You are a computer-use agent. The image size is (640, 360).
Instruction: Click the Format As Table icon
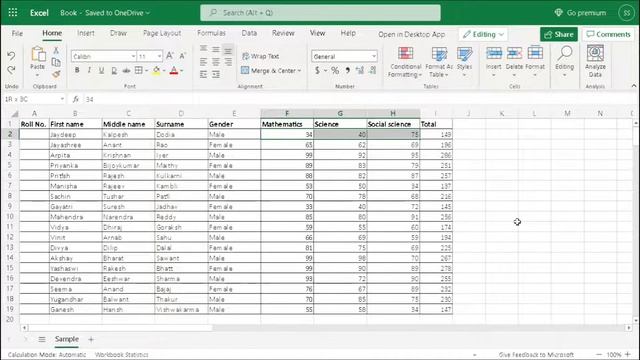tap(439, 53)
